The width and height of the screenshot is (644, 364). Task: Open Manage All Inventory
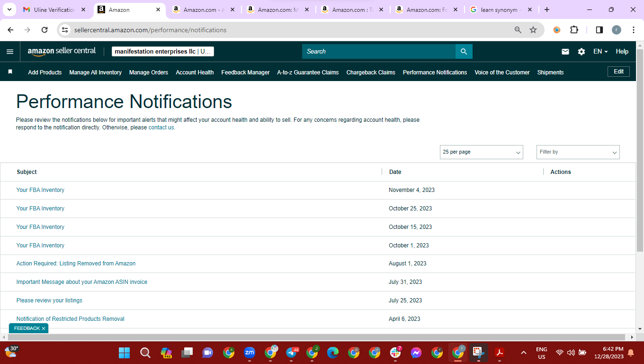[x=95, y=73]
